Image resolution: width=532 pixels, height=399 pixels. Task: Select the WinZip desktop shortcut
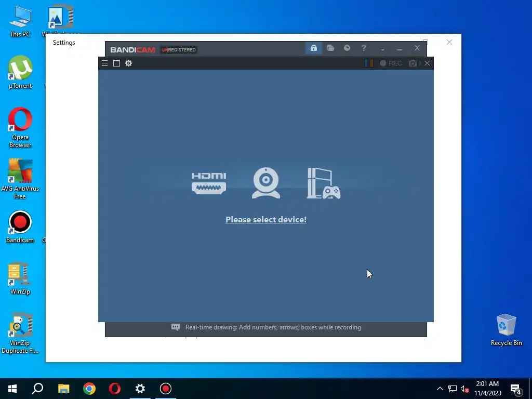coord(20,278)
